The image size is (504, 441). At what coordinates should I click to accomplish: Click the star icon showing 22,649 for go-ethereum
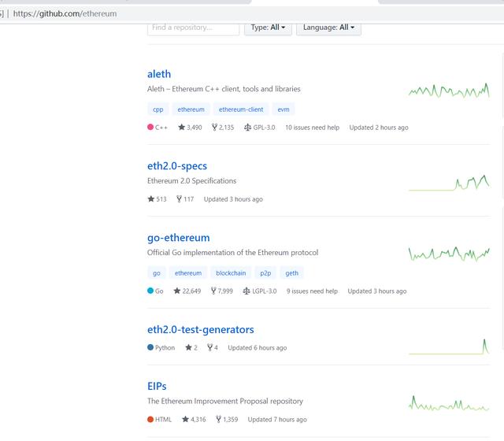[x=176, y=291]
